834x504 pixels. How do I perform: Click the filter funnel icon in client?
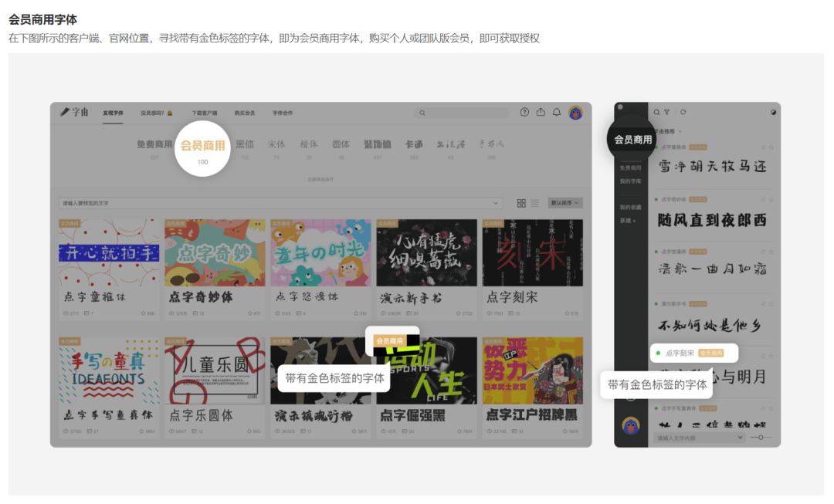click(667, 112)
